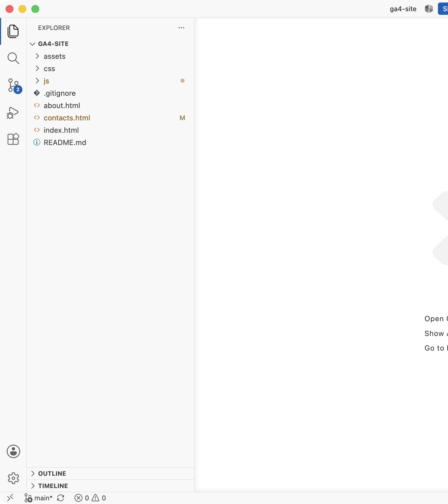This screenshot has width=448, height=504.
Task: Expand the css folder
Action: (x=111, y=69)
